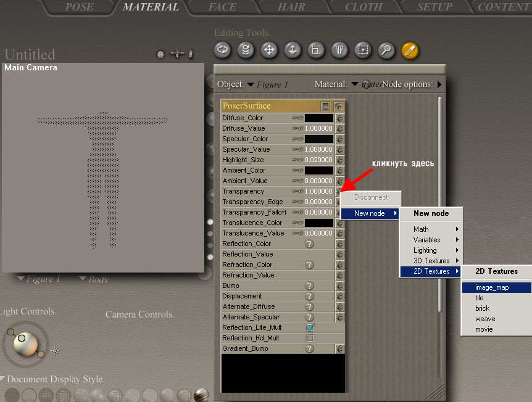Choose image_map from 2D Textures submenu

(492, 287)
